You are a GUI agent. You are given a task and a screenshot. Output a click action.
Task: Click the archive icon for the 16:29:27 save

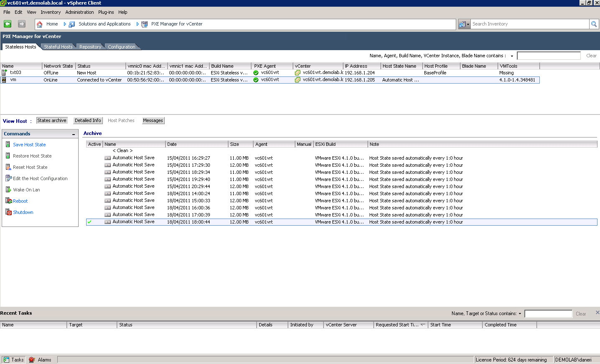click(107, 158)
